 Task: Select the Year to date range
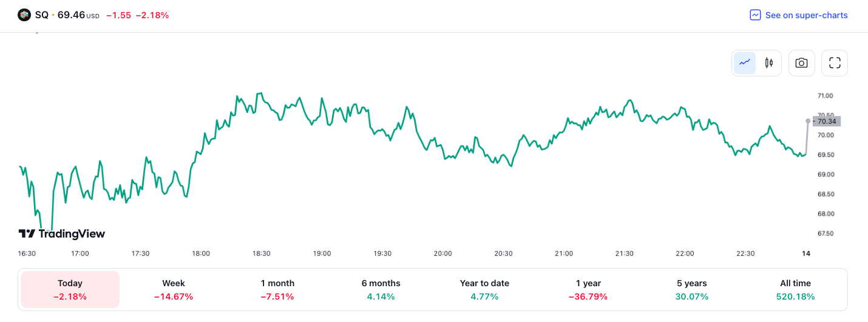484,290
